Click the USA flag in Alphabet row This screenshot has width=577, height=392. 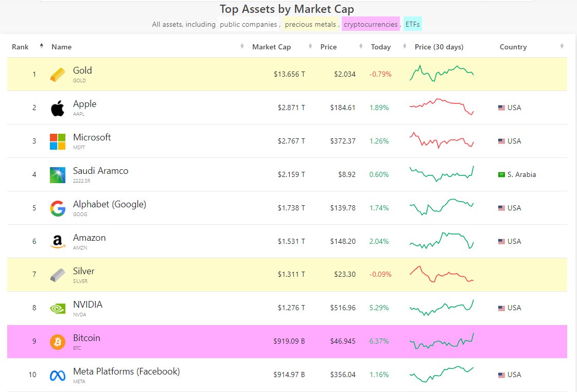(501, 208)
